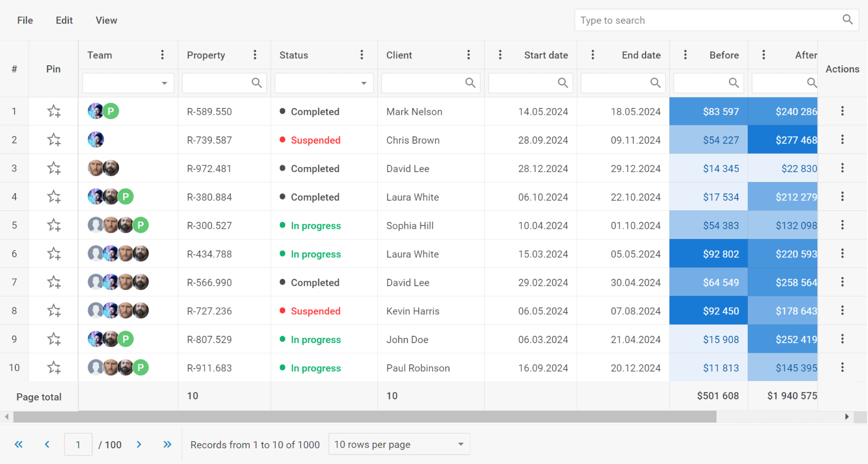868x464 pixels.
Task: Open the Team column options menu
Action: click(x=162, y=55)
